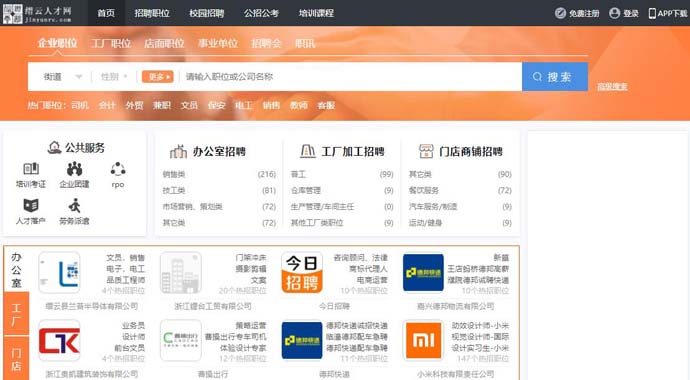Click the 公共服务 header icon
This screenshot has width=690, height=380.
[54, 147]
